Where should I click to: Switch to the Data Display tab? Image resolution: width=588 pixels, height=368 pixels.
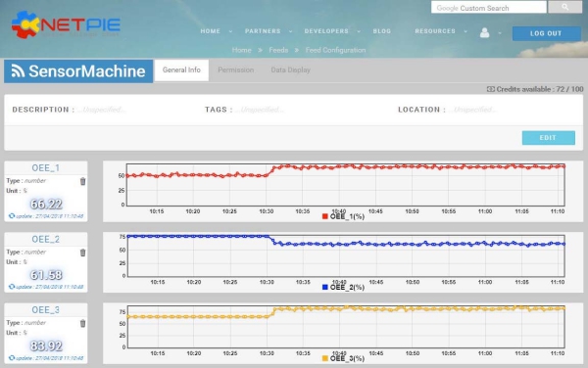pyautogui.click(x=291, y=70)
